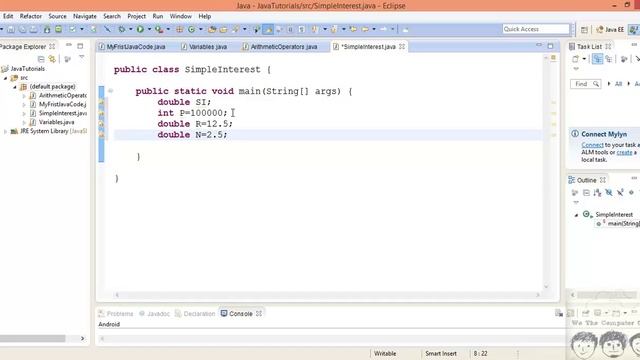Expand Variables.java node in Package Explorer
640x360 pixels.
pyautogui.click(x=24, y=122)
